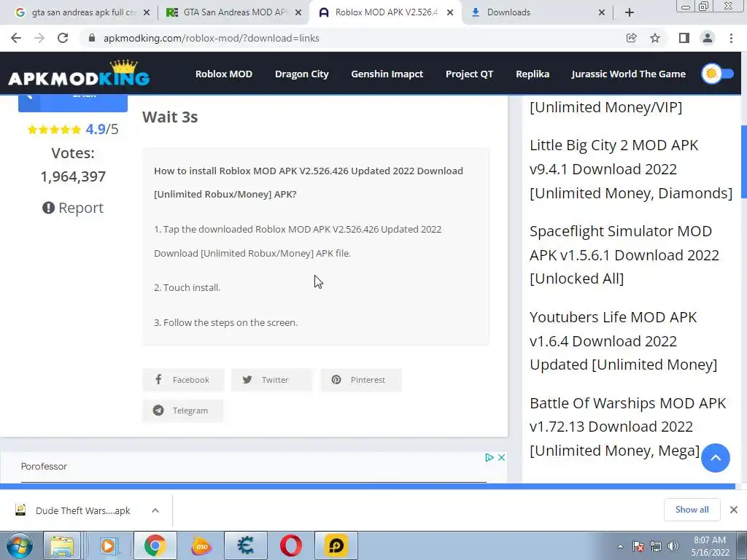Open the Dude Theft Wars apk download
Screen dimensions: 747x560
(73, 510)
